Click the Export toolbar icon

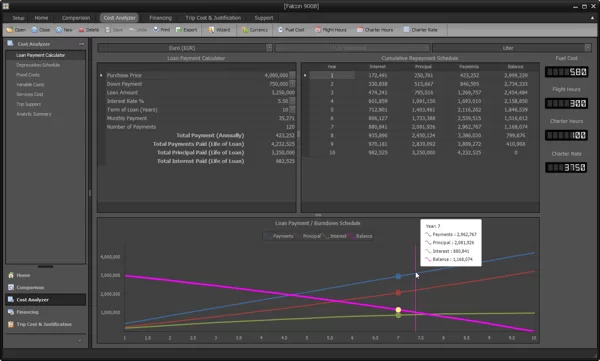click(x=179, y=29)
